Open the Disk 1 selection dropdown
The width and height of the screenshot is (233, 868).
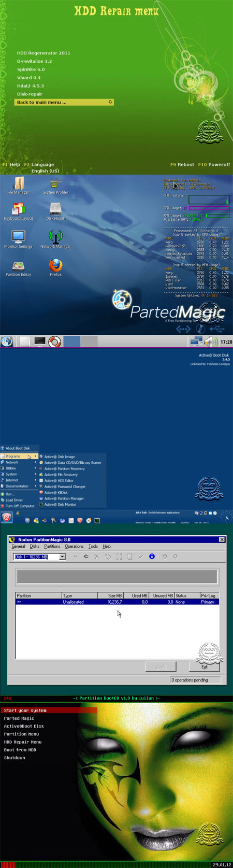click(39, 557)
